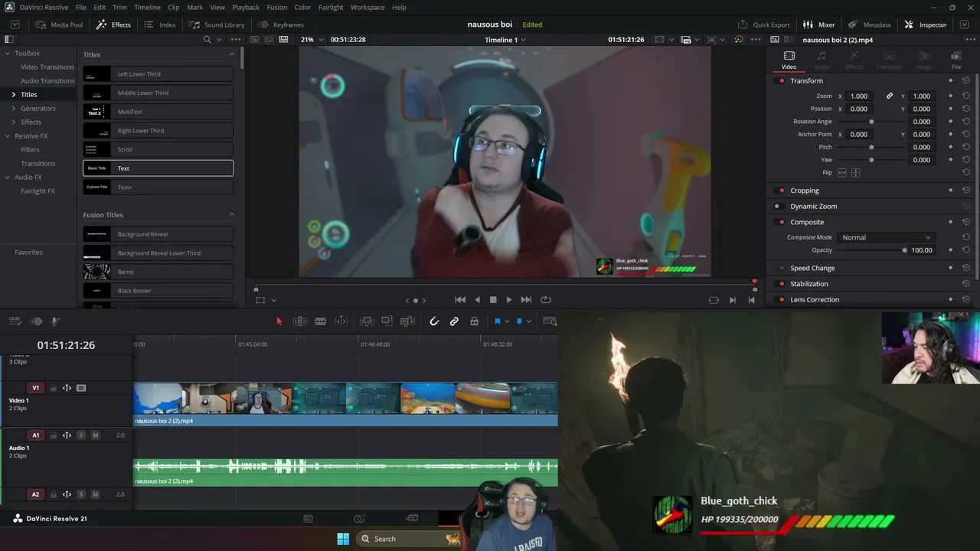The height and width of the screenshot is (551, 980).
Task: Open the Media Pool panel
Action: pos(60,24)
